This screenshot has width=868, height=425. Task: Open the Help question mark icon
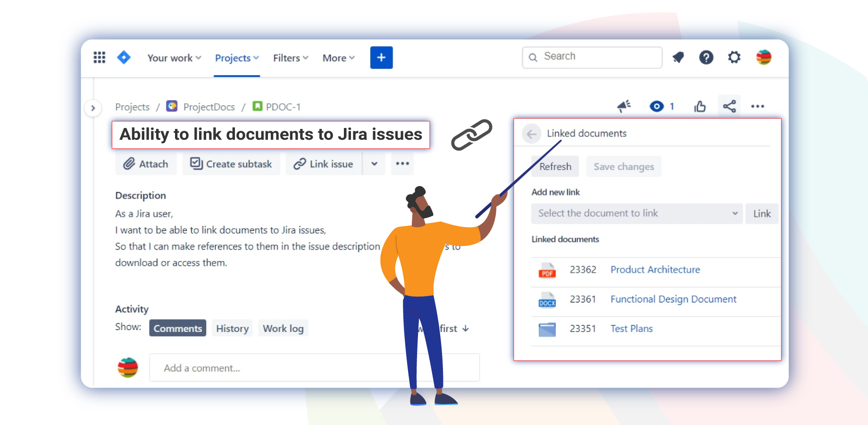click(706, 58)
